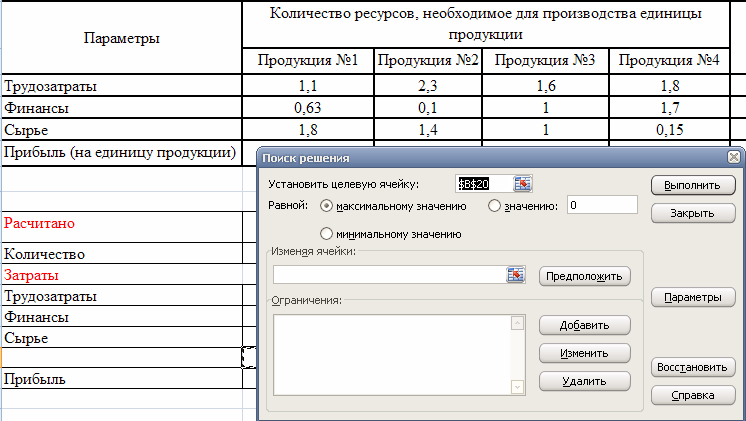Open Справка help
Screen dimensions: 746x421
pos(693,395)
